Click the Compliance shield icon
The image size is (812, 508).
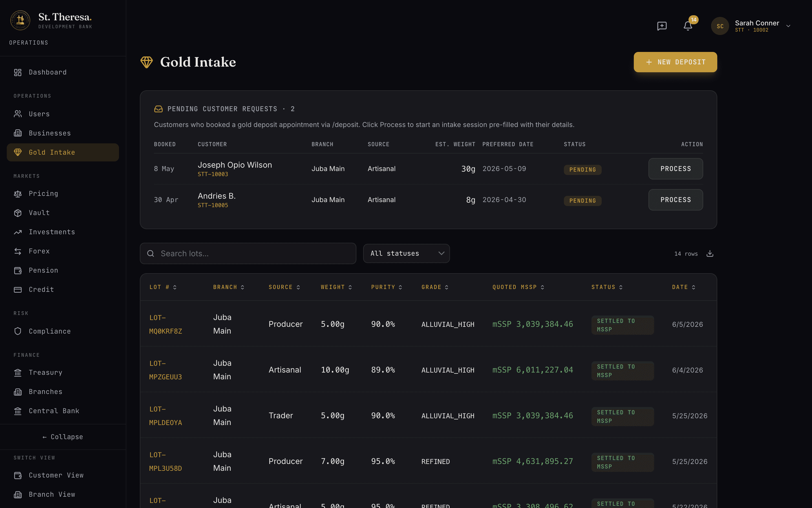tap(18, 331)
